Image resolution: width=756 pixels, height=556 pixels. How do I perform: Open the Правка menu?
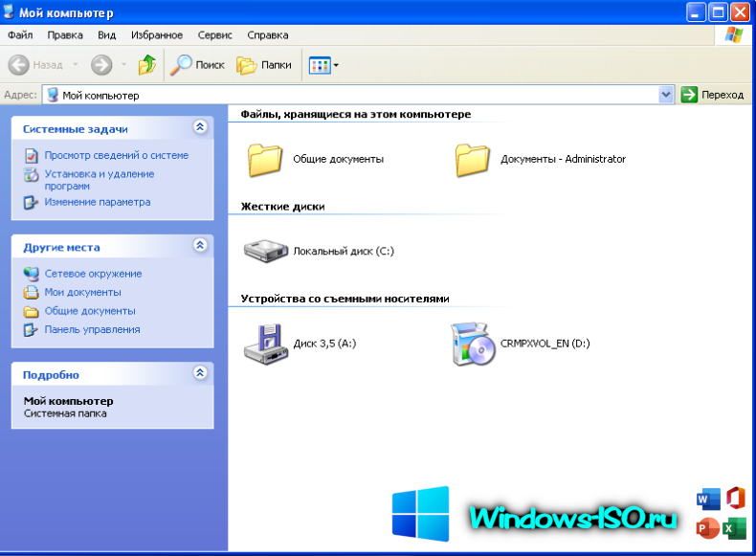(x=65, y=35)
